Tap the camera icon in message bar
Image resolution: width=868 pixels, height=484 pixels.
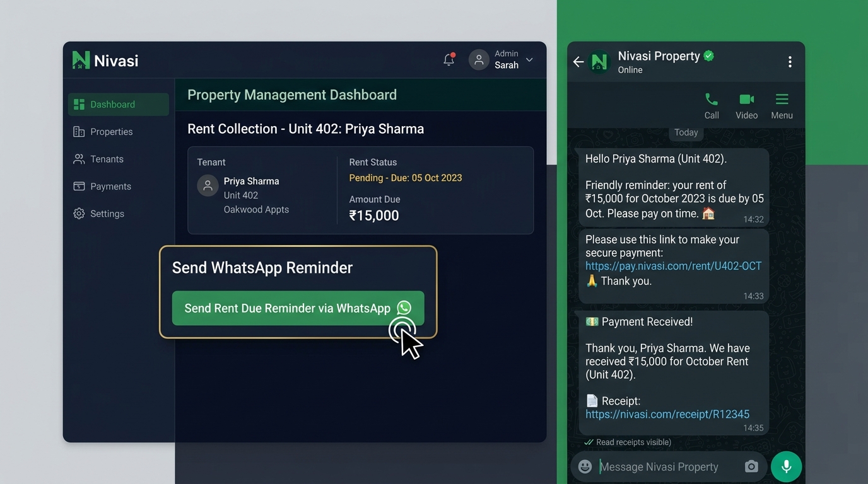point(751,466)
